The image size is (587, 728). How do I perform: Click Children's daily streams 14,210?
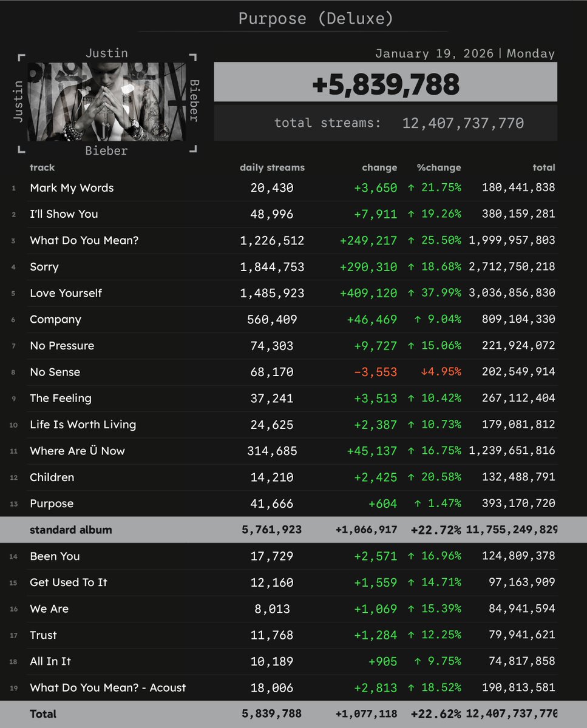tap(272, 477)
